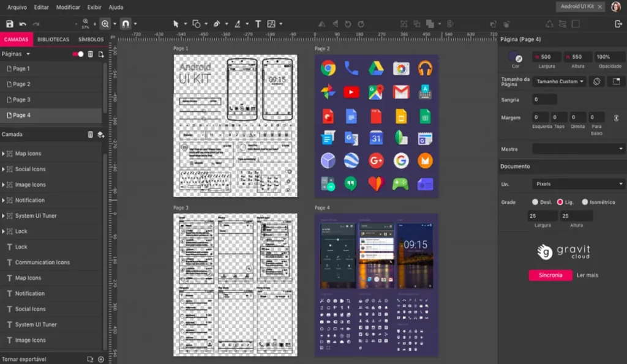Select Page 1 in the pages list
This screenshot has height=364, width=627.
pos(51,69)
